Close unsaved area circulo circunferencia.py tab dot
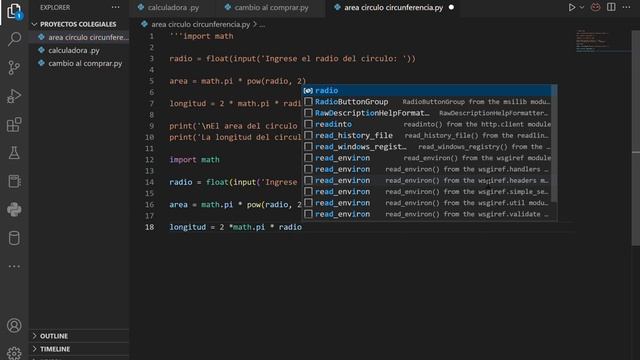The image size is (640, 360). 451,7
